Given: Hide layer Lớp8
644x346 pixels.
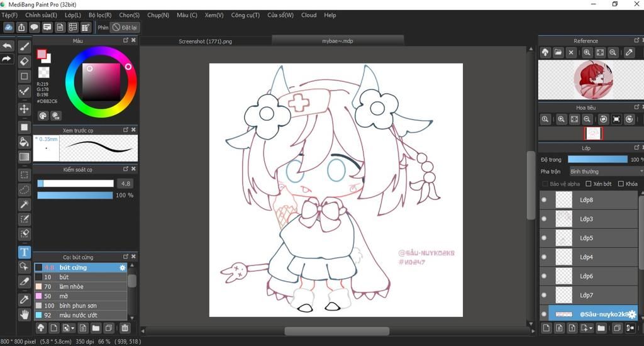Looking at the screenshot, I should point(544,199).
